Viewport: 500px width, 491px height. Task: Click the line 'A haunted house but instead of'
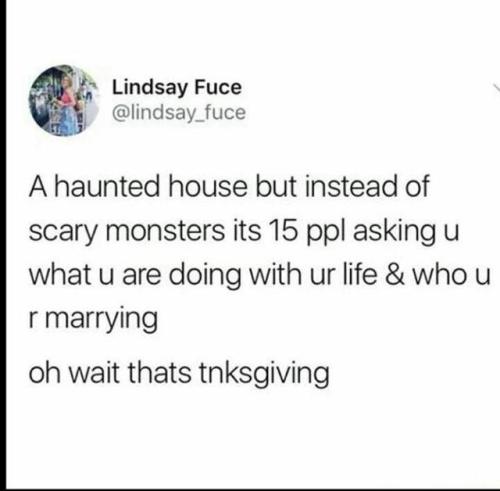229,186
